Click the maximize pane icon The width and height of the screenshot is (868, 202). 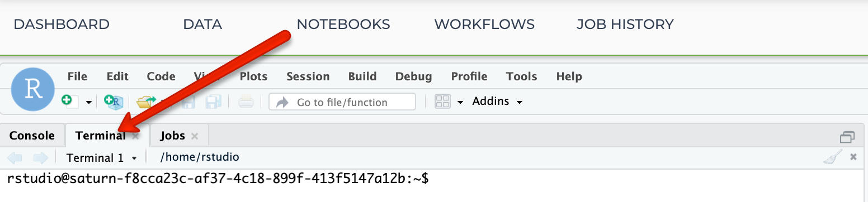click(x=847, y=137)
